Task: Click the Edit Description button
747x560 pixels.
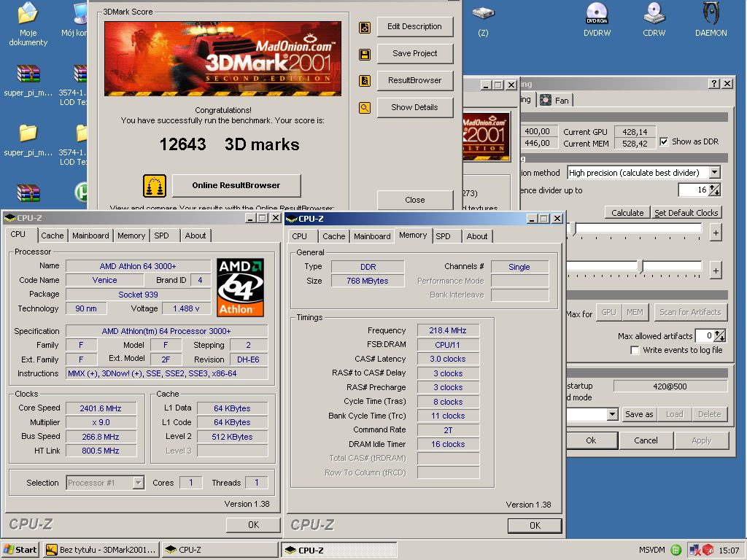Action: point(414,27)
